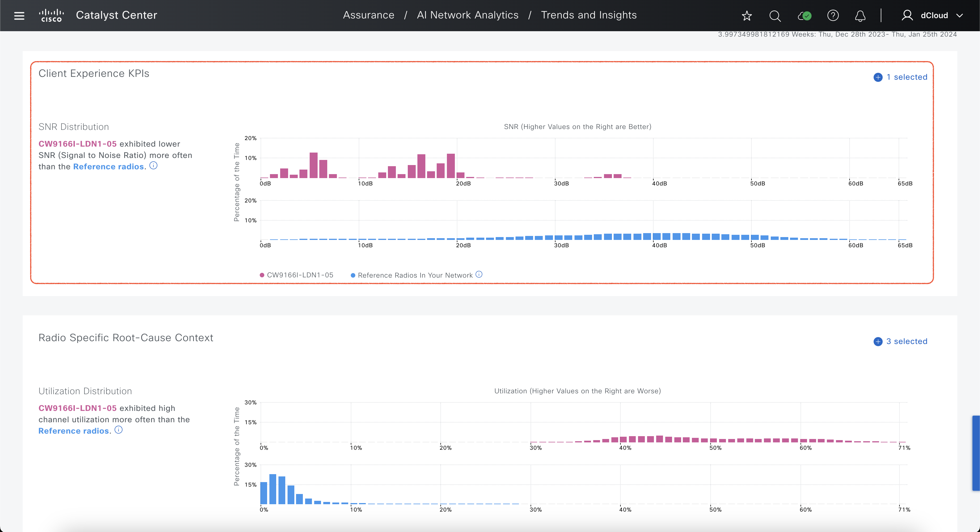The height and width of the screenshot is (532, 980).
Task: Click the Utilization Distribution heading
Action: (85, 391)
